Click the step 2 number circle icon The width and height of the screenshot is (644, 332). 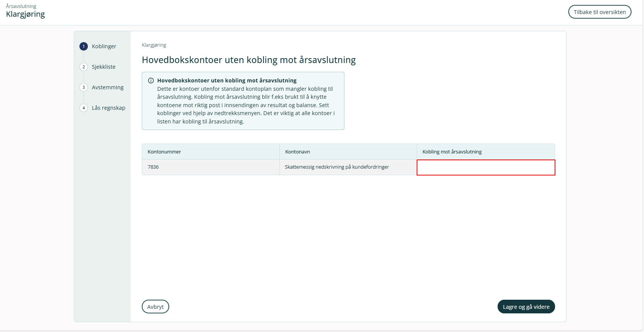pos(84,67)
